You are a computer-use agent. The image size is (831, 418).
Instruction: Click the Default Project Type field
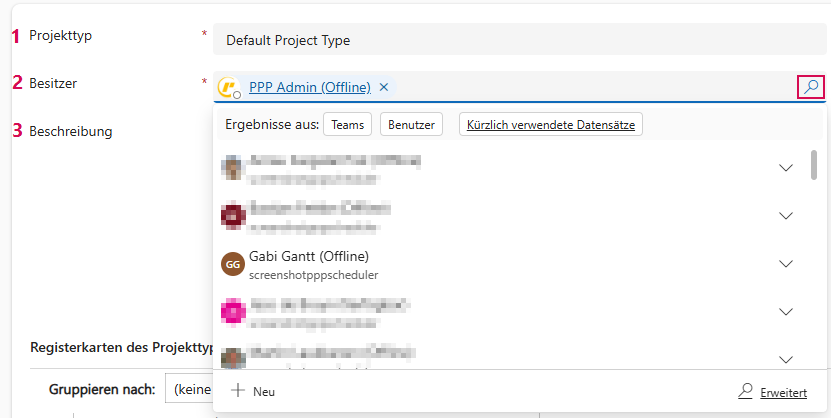[518, 40]
